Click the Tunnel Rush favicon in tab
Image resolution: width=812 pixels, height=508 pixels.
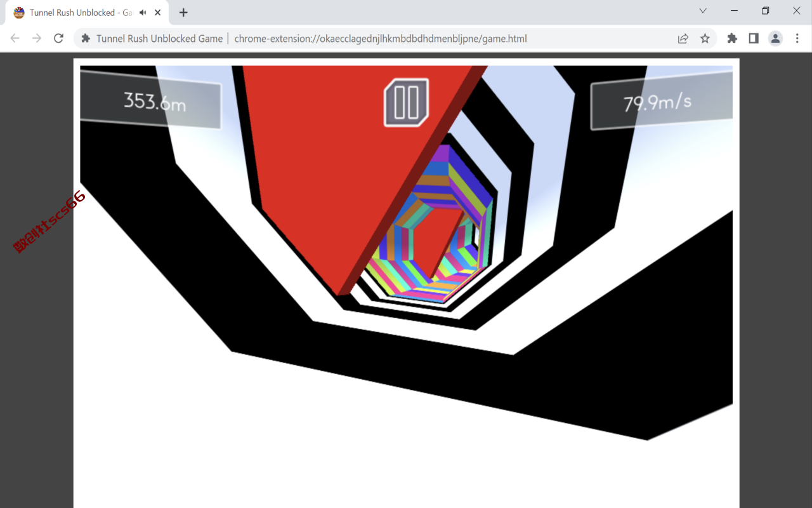(x=19, y=12)
